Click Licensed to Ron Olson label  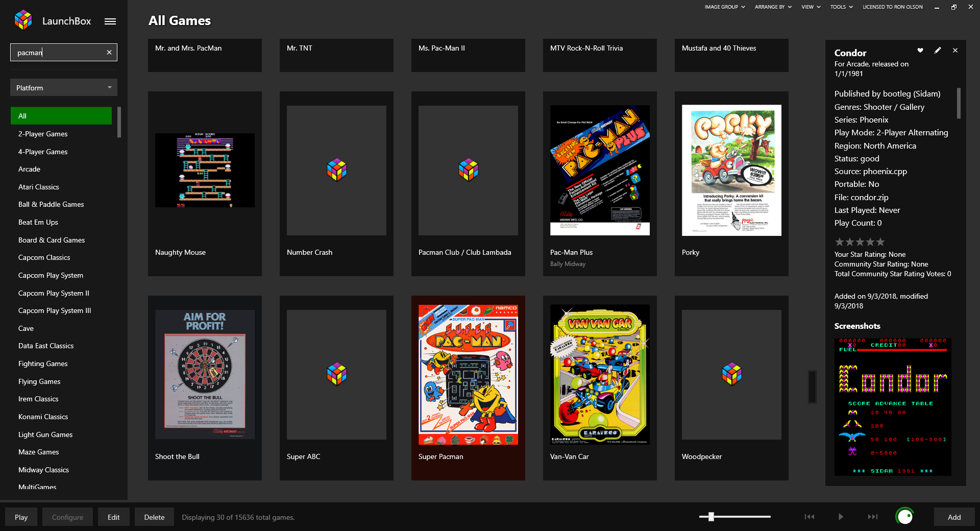pyautogui.click(x=893, y=7)
